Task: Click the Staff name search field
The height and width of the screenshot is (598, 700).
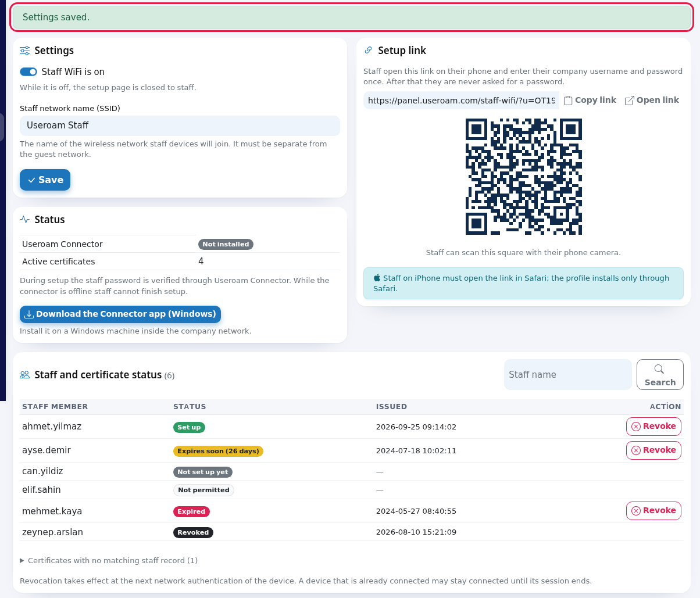Action: (567, 374)
